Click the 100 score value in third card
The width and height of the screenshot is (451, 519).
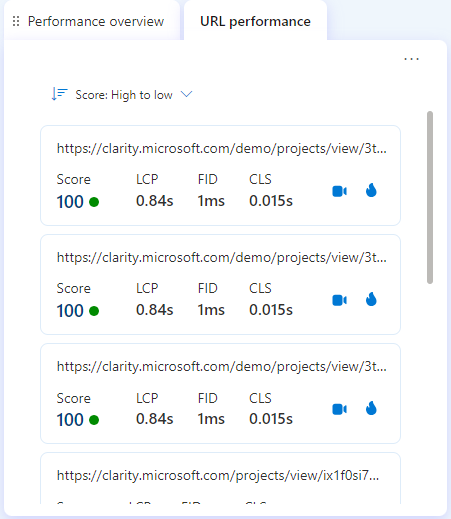[70, 420]
